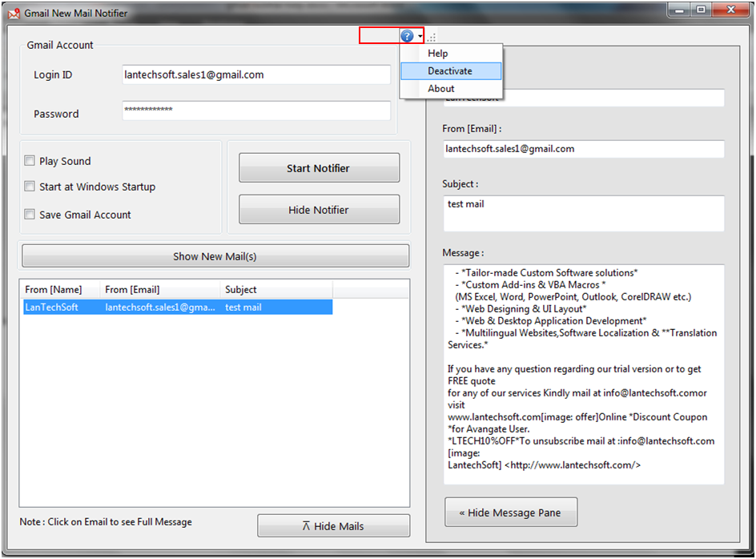Click the toolbar grip handle beside help icon
Screen dimensions: 756x559
[431, 37]
